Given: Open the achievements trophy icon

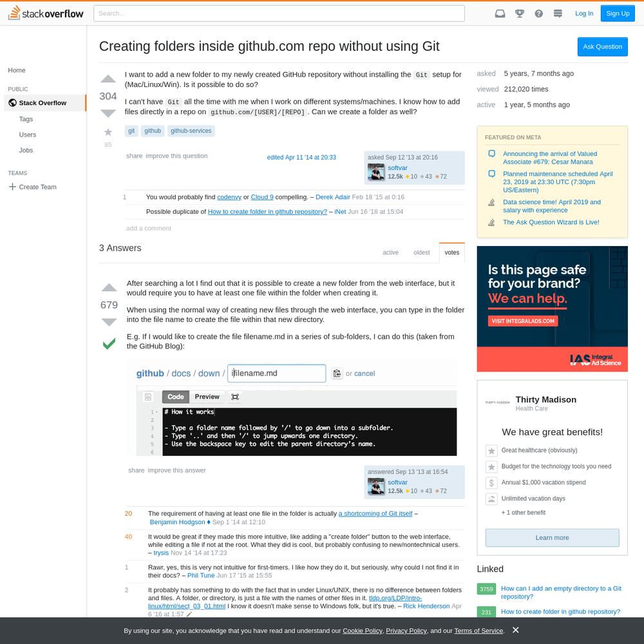Looking at the screenshot, I should tap(519, 14).
